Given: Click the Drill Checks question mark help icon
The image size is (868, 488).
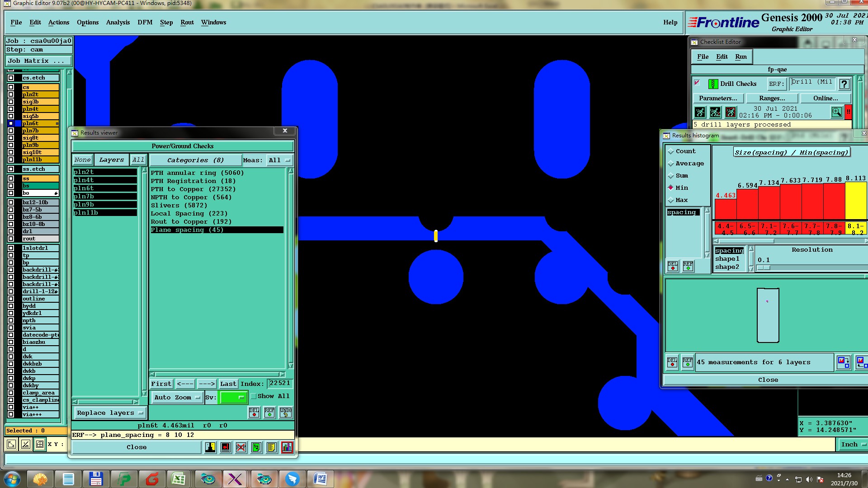Looking at the screenshot, I should (844, 84).
